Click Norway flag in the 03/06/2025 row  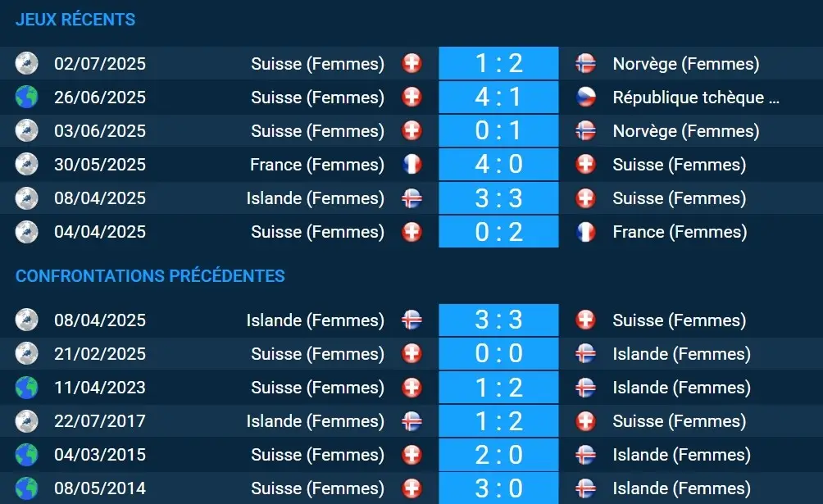[585, 131]
